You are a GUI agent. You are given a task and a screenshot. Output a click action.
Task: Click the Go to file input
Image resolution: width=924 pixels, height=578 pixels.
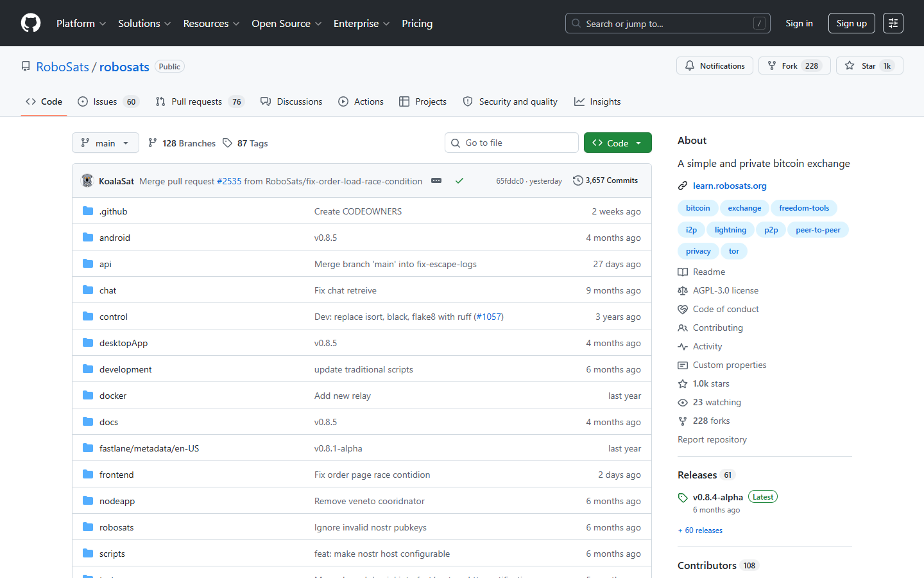[511, 143]
